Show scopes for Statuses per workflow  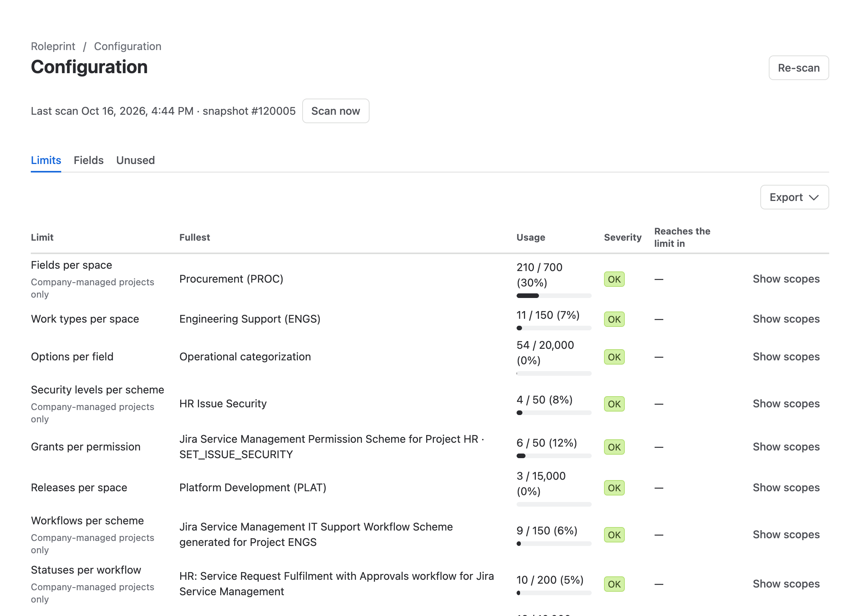pos(786,584)
